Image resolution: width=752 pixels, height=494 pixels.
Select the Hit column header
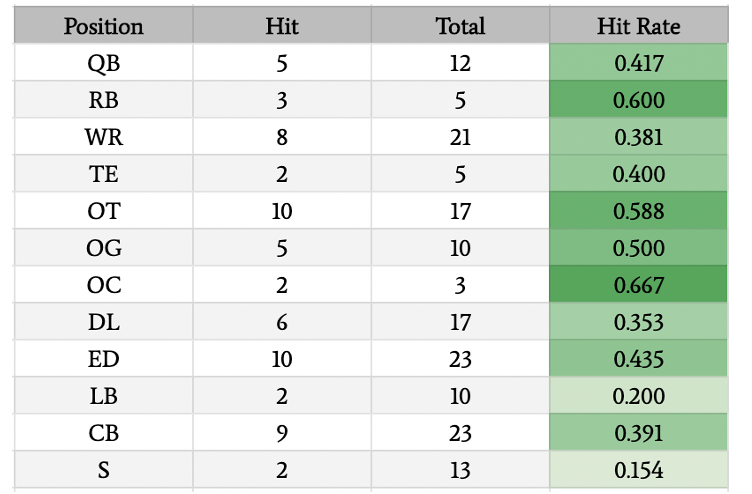[282, 25]
